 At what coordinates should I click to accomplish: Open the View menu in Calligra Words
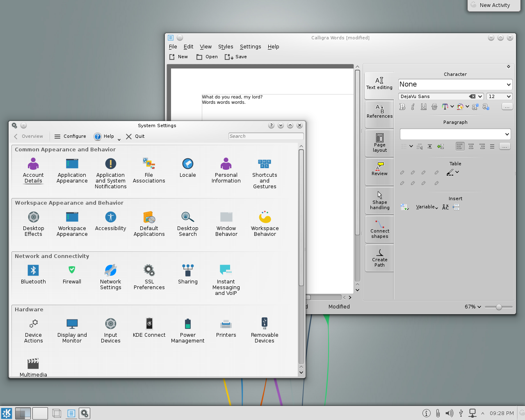205,47
